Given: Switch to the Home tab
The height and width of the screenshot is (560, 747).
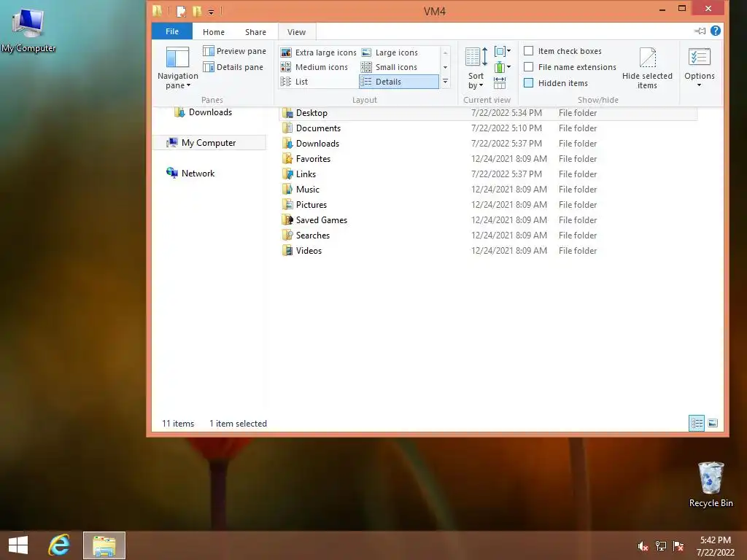Looking at the screenshot, I should 214,32.
